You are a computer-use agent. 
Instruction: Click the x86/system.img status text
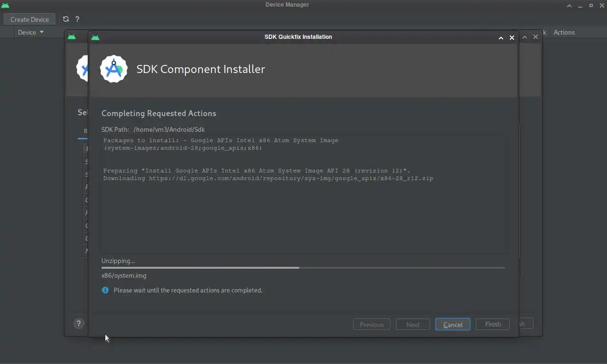[x=124, y=275]
